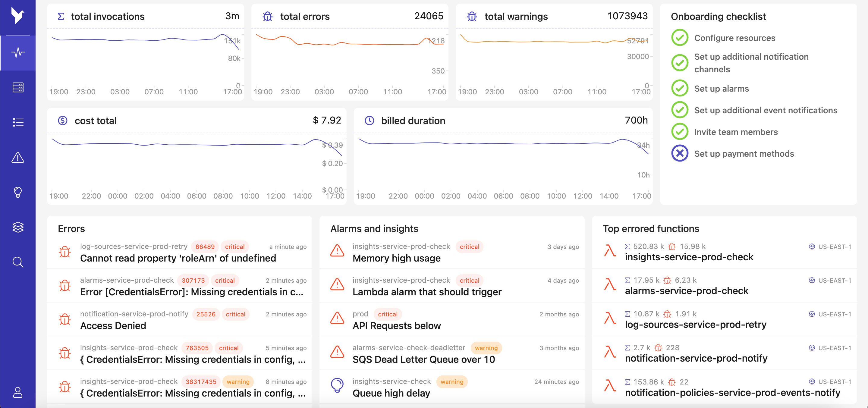Open the Memory high usage alarm

[x=396, y=258]
